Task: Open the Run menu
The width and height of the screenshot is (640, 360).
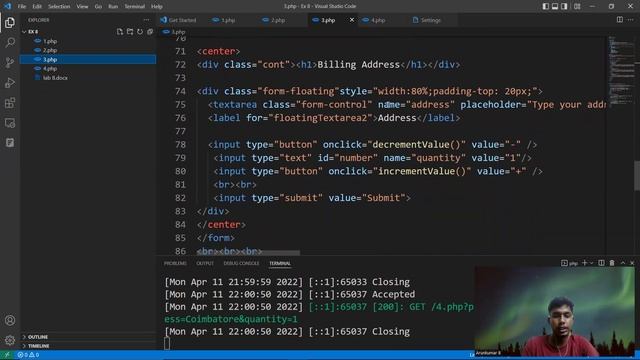Action: point(113,7)
